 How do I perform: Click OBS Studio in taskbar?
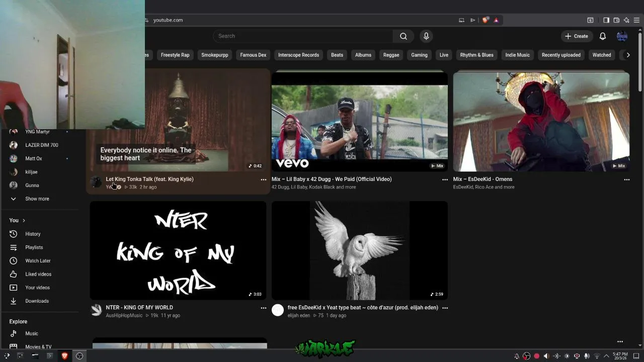click(79, 356)
